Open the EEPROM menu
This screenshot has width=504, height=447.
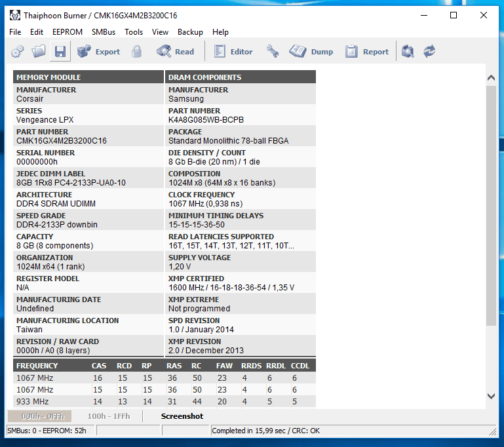68,32
